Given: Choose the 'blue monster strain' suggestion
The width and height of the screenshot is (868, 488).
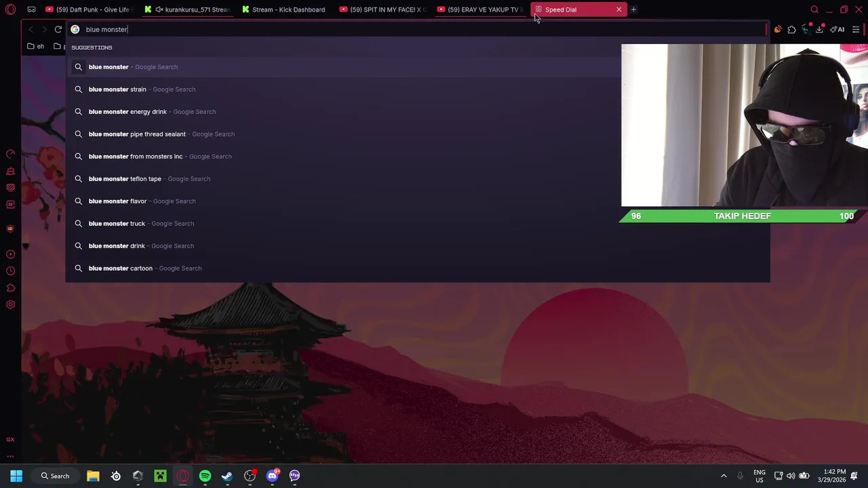Looking at the screenshot, I should tap(418, 89).
